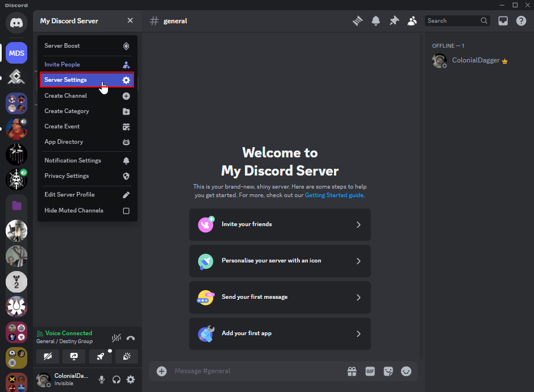Viewport: 534px width, 392px height.
Task: Start an activity rocket button
Action: coord(100,356)
